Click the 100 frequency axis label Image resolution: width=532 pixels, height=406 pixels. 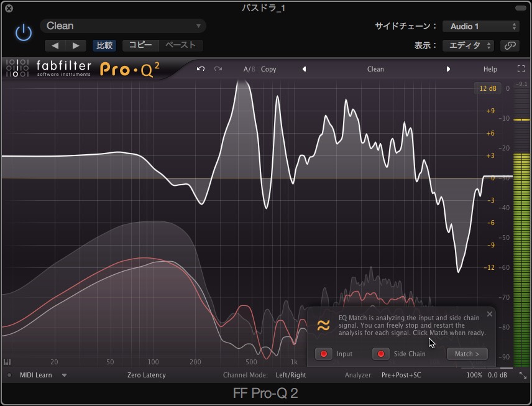coord(153,362)
